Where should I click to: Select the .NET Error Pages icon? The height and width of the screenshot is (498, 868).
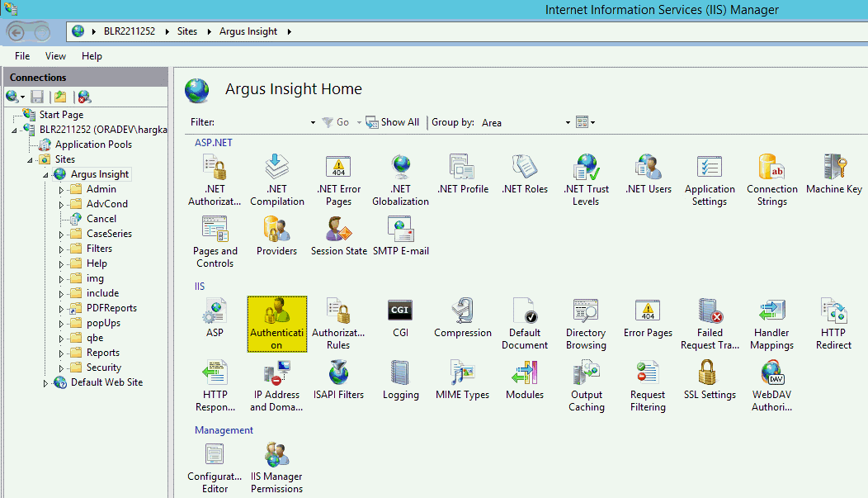point(338,179)
